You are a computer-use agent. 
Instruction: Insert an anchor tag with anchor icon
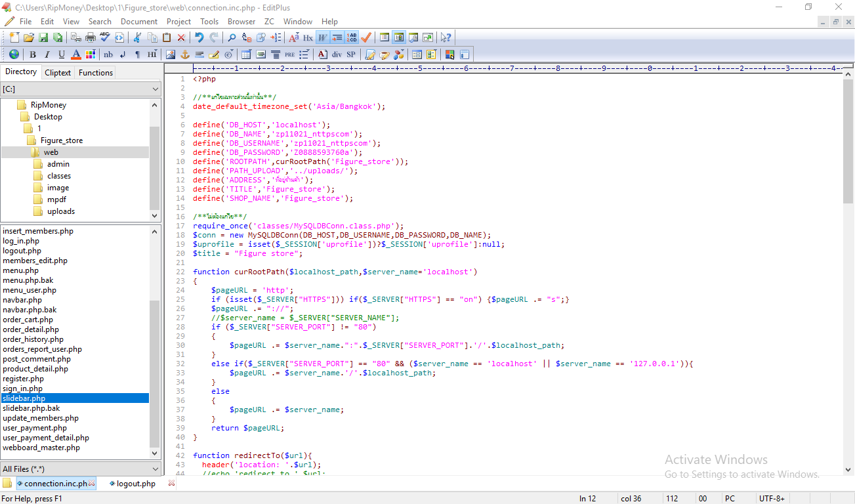[185, 54]
